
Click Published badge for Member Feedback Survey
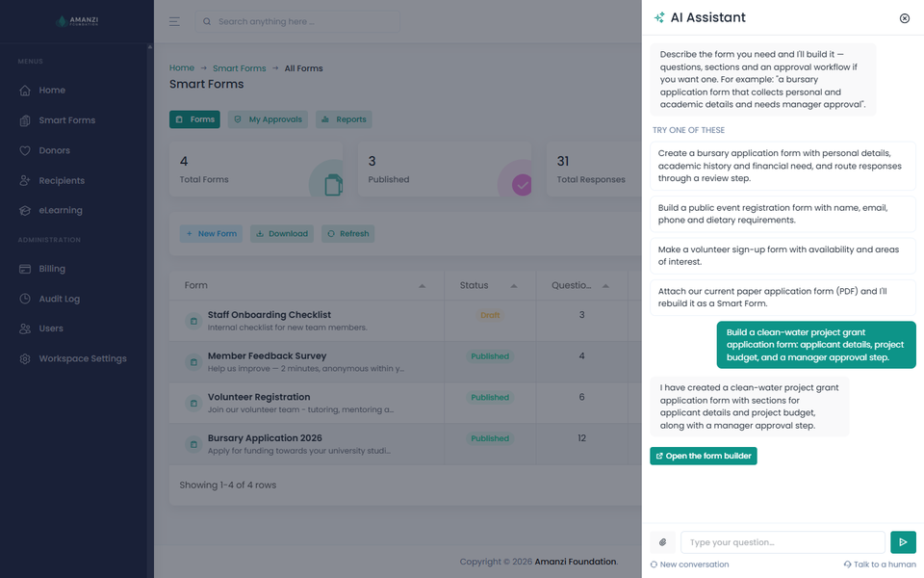490,356
